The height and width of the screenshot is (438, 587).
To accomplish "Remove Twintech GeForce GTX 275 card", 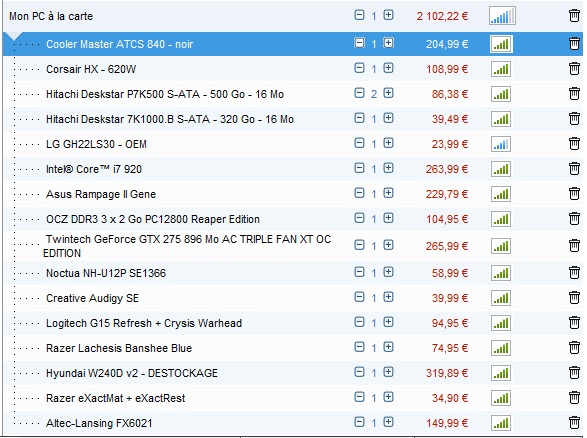I will click(x=574, y=246).
